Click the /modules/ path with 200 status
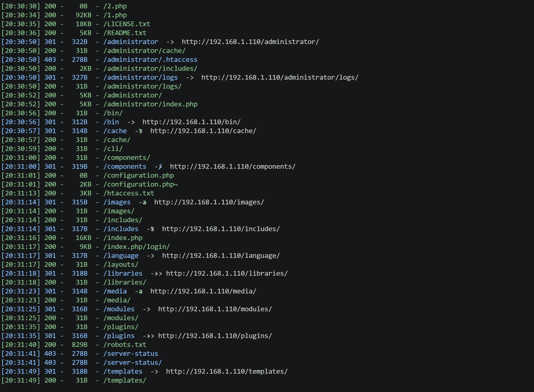This screenshot has width=534, height=392. coord(121,318)
